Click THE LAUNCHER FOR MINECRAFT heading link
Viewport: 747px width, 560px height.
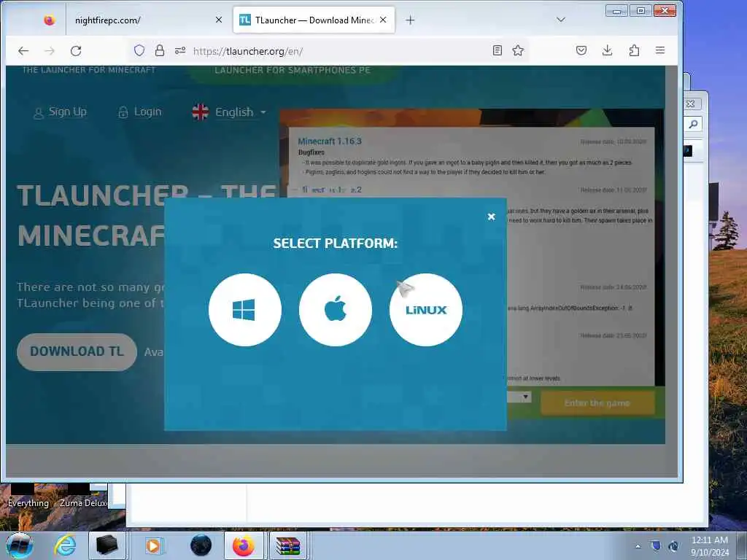coord(89,70)
